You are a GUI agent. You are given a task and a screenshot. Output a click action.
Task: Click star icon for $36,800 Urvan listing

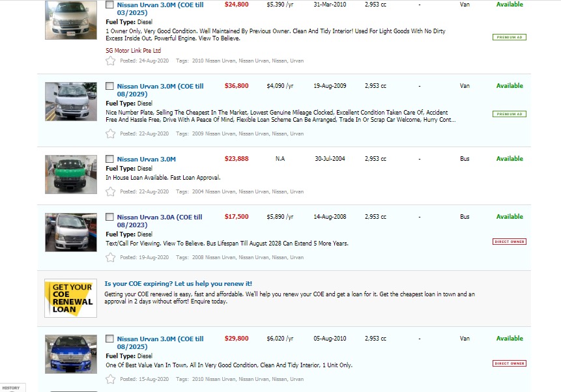(x=110, y=133)
